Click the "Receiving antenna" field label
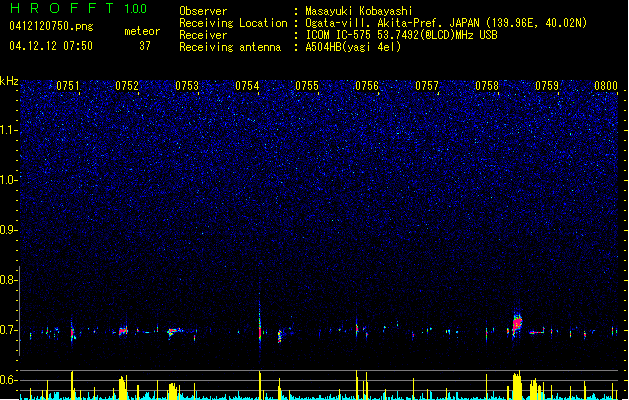Viewport: 629px width, 400px height. tap(230, 47)
